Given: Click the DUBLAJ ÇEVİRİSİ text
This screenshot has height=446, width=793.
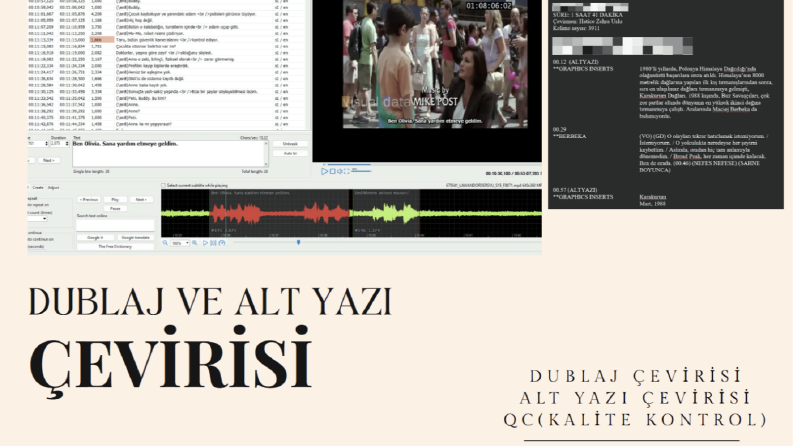Looking at the screenshot, I should [x=635, y=376].
